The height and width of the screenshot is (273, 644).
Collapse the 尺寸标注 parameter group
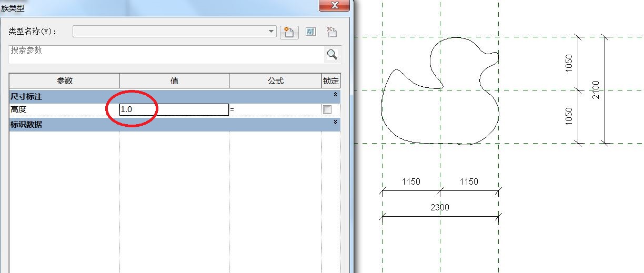tap(335, 95)
